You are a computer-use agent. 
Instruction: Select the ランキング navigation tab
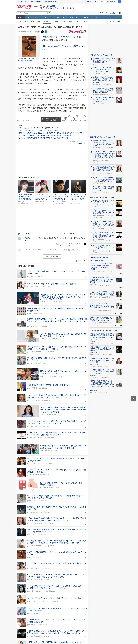[x=86, y=17]
